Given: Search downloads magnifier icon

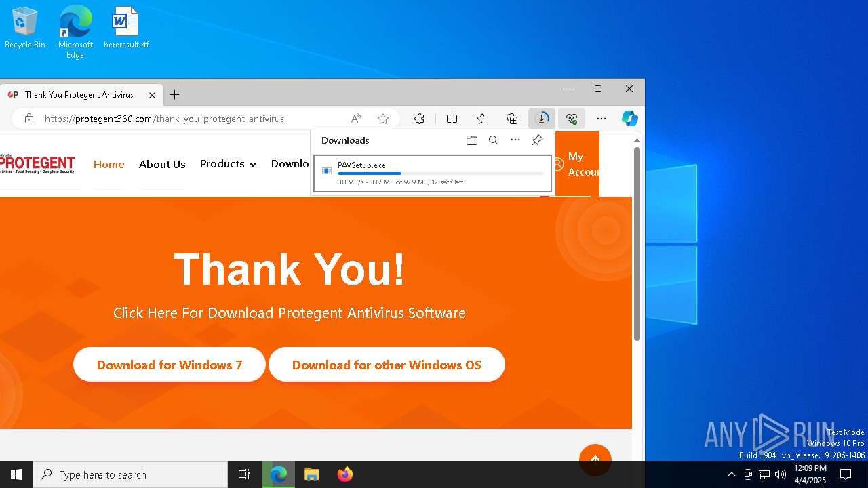Looking at the screenshot, I should (494, 140).
